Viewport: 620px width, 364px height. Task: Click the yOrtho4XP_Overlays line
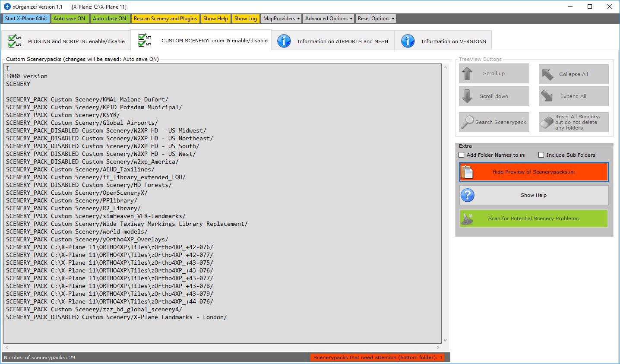pos(87,239)
